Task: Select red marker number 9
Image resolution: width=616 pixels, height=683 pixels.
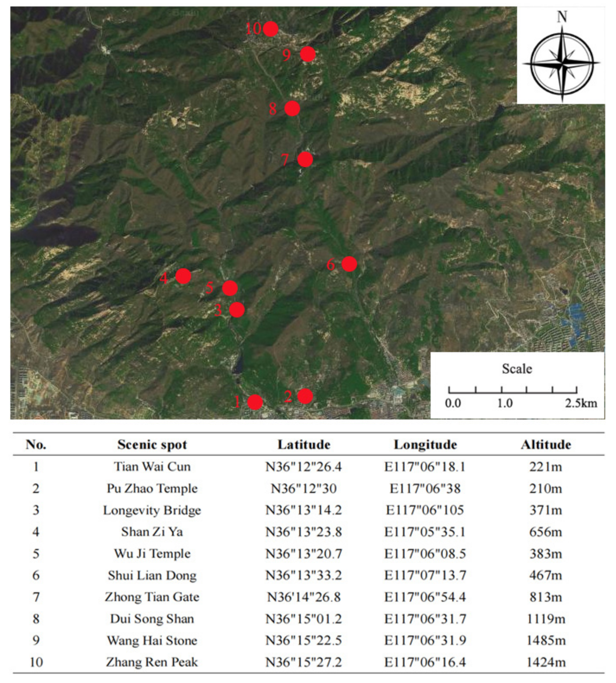Action: [x=308, y=54]
